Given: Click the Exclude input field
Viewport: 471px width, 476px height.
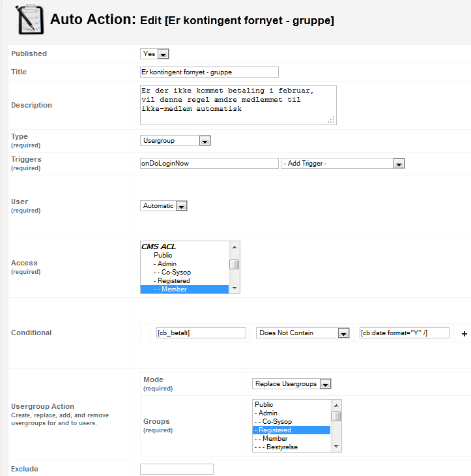Looking at the screenshot, I should click(177, 469).
